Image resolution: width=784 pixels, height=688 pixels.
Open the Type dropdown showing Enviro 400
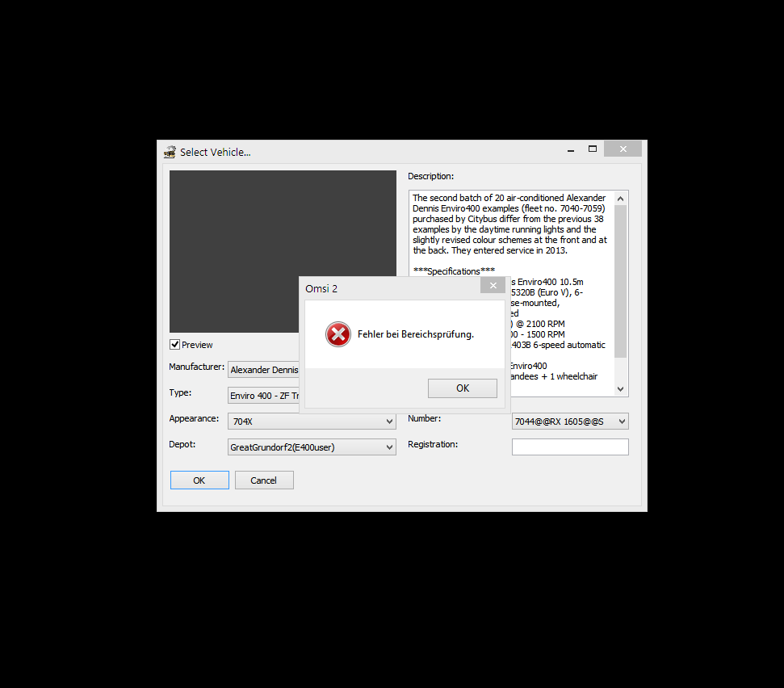(x=263, y=396)
